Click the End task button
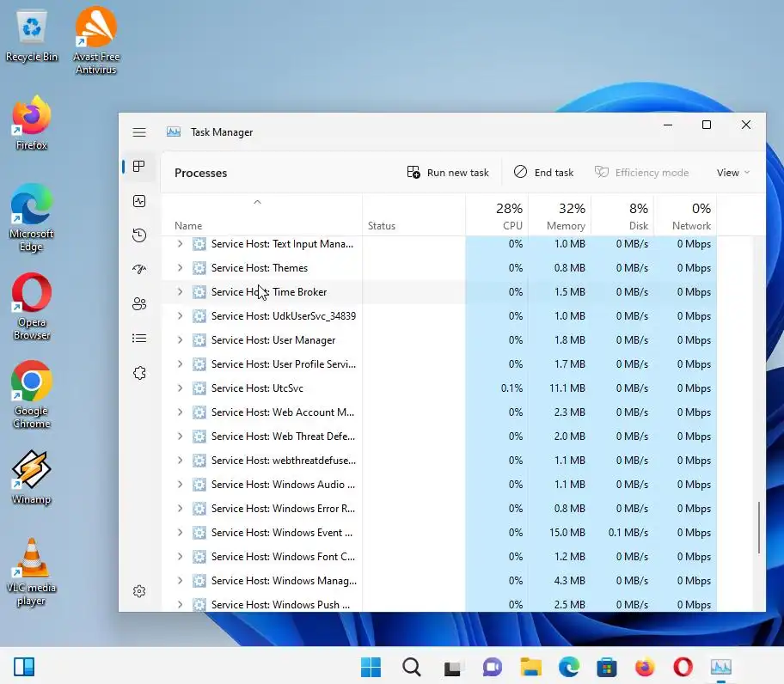 (x=543, y=173)
